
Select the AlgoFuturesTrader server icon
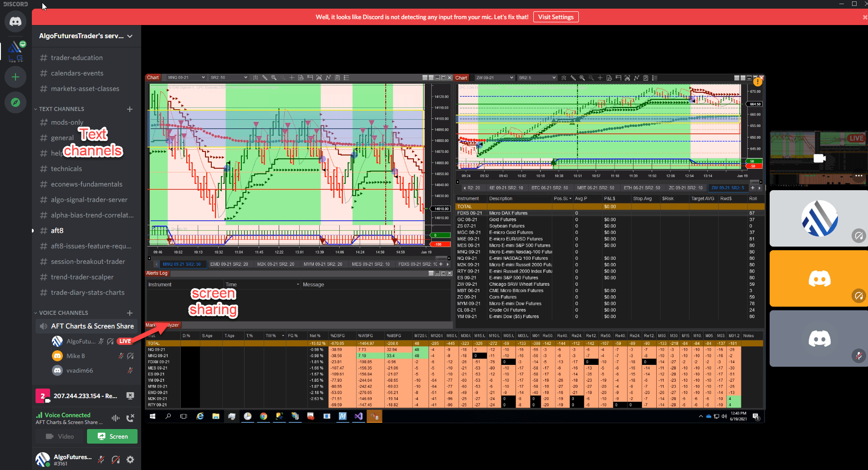coord(15,51)
